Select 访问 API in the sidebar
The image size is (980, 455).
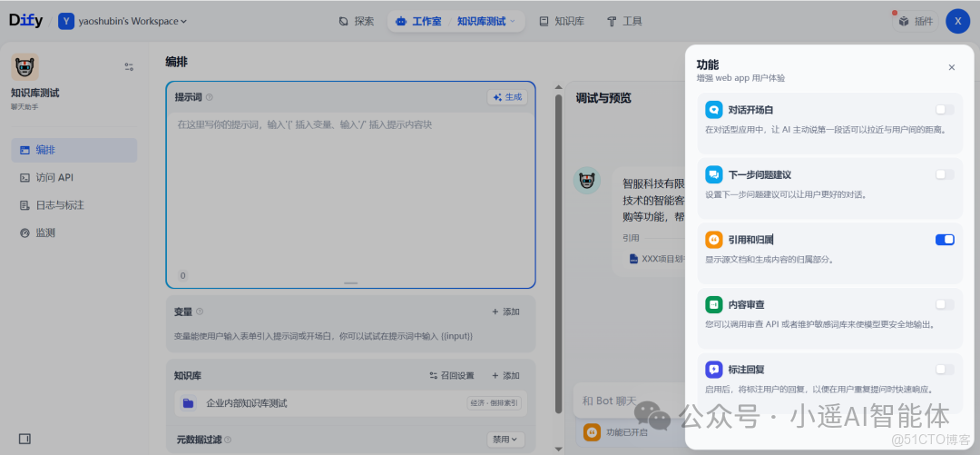pyautogui.click(x=73, y=178)
